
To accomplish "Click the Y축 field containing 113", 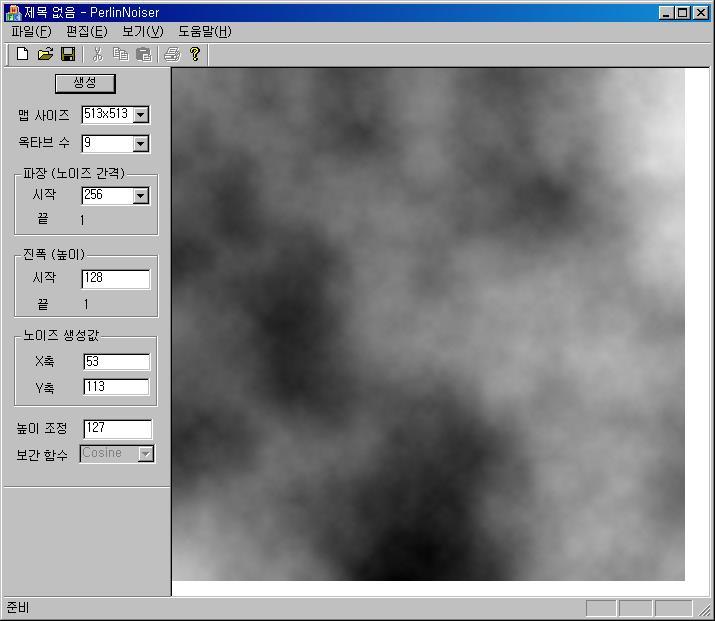I will 116,387.
